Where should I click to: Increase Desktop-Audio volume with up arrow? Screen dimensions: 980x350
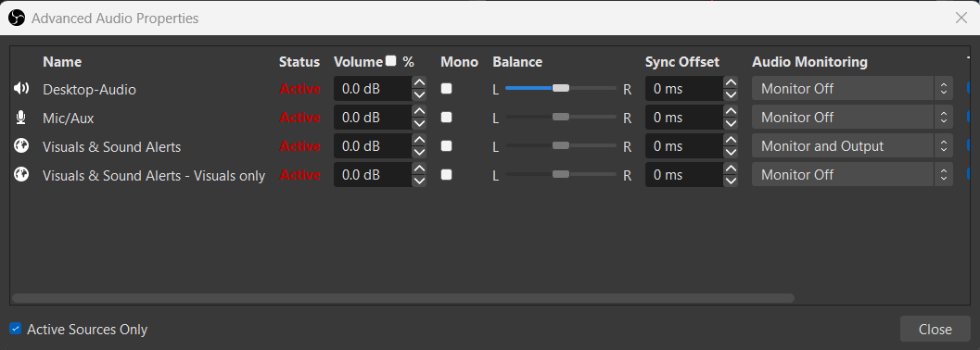point(419,82)
